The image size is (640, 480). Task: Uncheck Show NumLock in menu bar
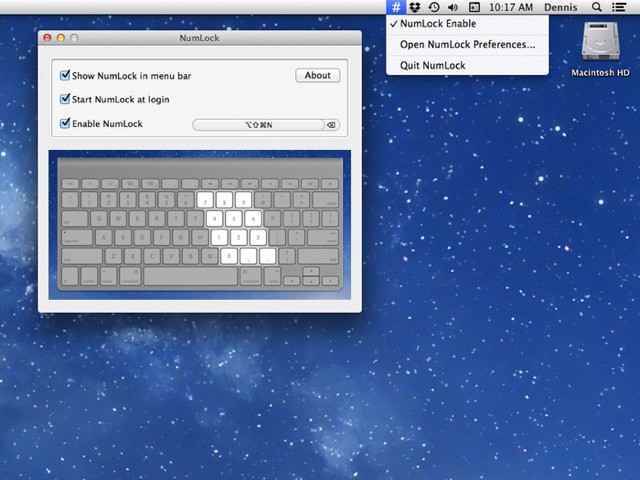[66, 75]
